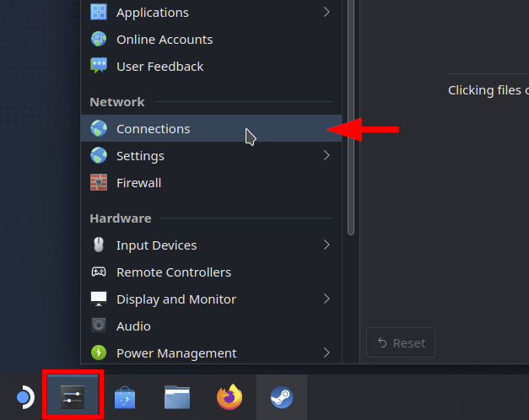Click the Applications grid icon
This screenshot has height=420, width=529.
coord(99,12)
